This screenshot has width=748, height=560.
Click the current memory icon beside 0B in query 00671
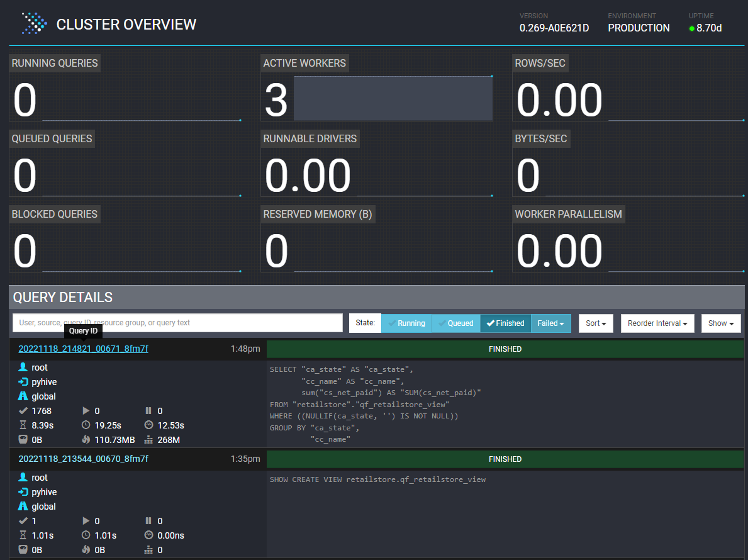click(x=23, y=439)
